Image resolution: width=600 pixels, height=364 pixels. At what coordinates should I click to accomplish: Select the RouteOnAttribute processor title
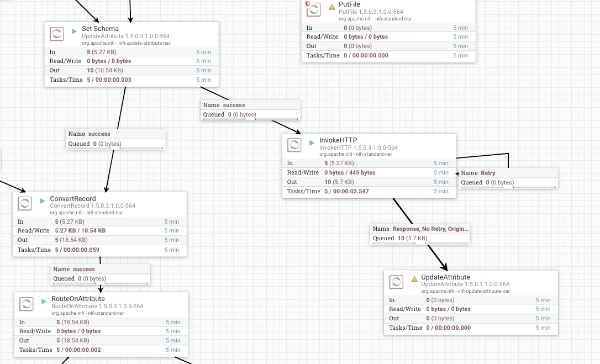pos(78,299)
